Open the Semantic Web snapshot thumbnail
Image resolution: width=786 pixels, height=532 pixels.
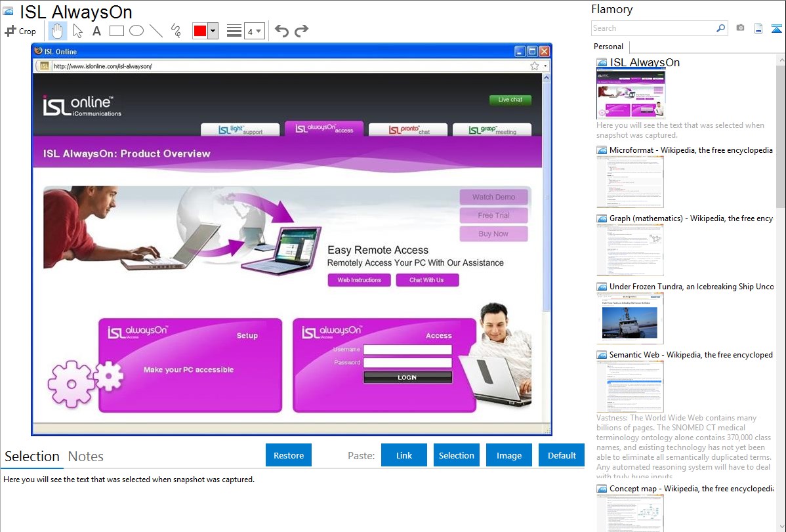tap(630, 386)
